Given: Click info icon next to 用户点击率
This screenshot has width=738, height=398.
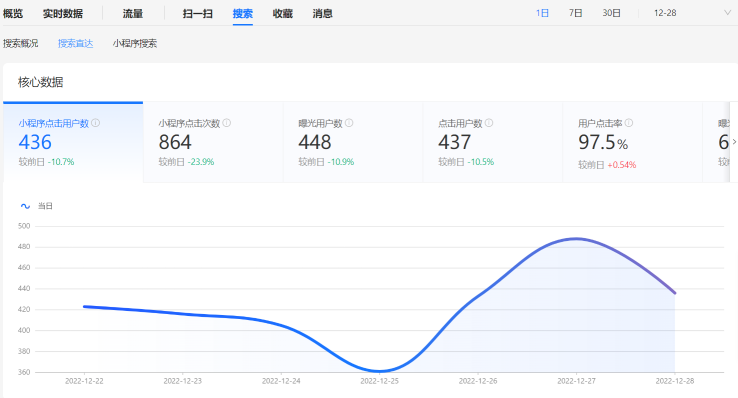Looking at the screenshot, I should (629, 123).
